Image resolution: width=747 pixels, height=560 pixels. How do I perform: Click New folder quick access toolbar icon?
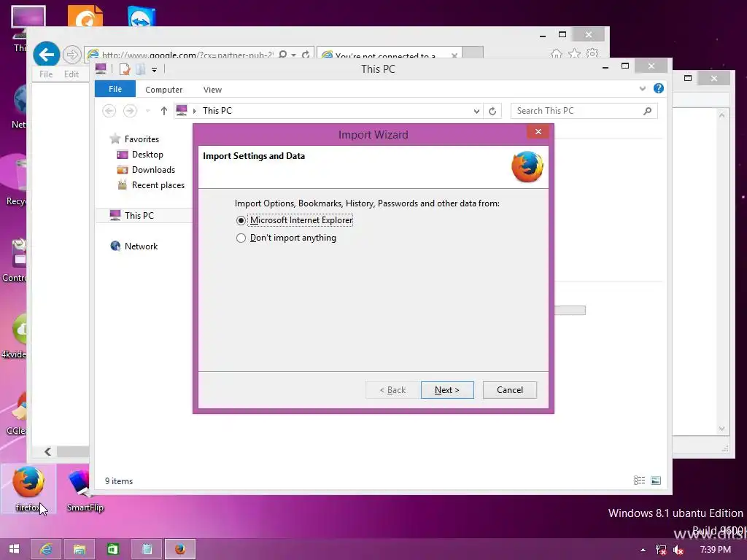tap(140, 69)
